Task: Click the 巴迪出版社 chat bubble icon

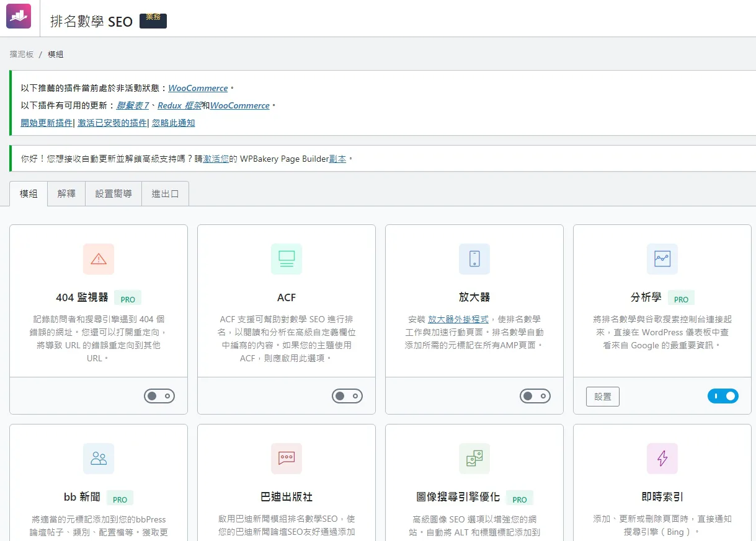Action: click(x=287, y=459)
